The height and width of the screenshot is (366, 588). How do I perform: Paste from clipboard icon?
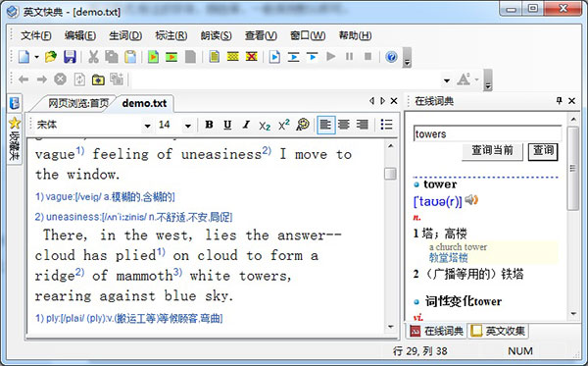(x=130, y=57)
